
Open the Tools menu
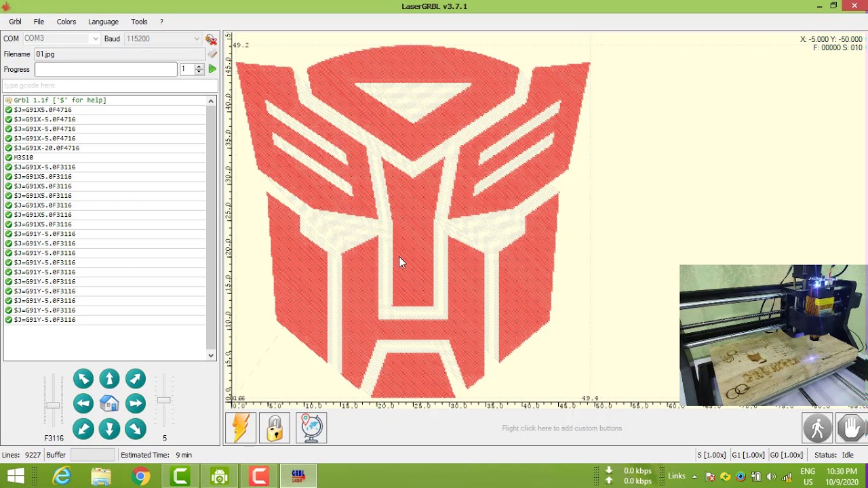tap(139, 22)
